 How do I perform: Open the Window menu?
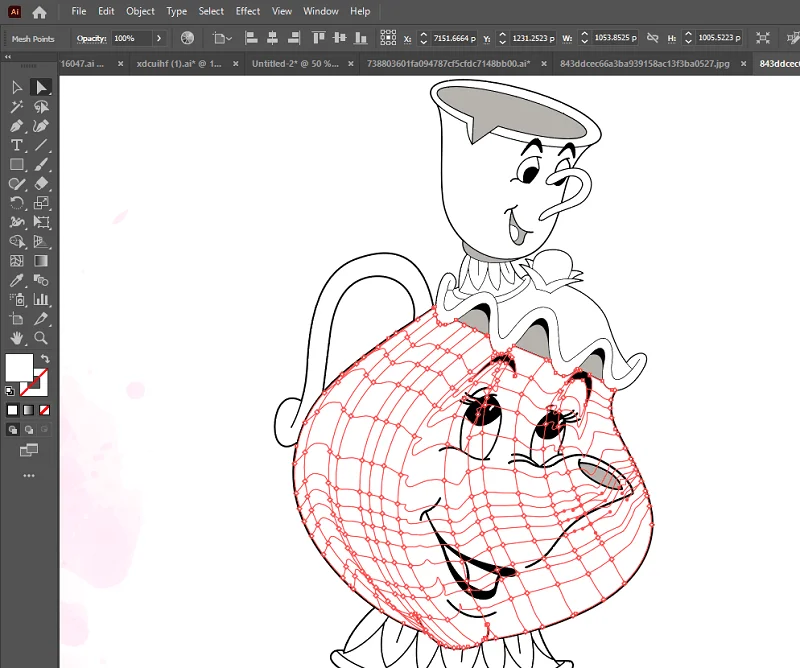tap(321, 11)
